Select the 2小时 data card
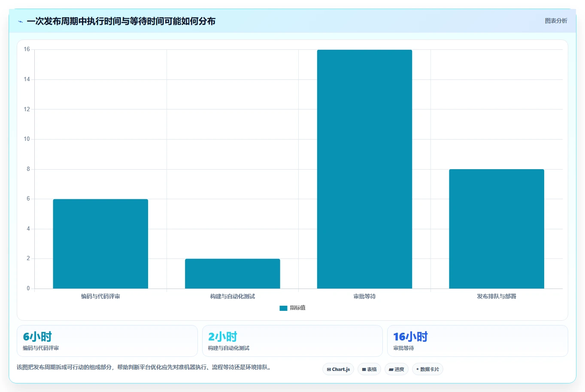The width and height of the screenshot is (585, 392). (292, 341)
